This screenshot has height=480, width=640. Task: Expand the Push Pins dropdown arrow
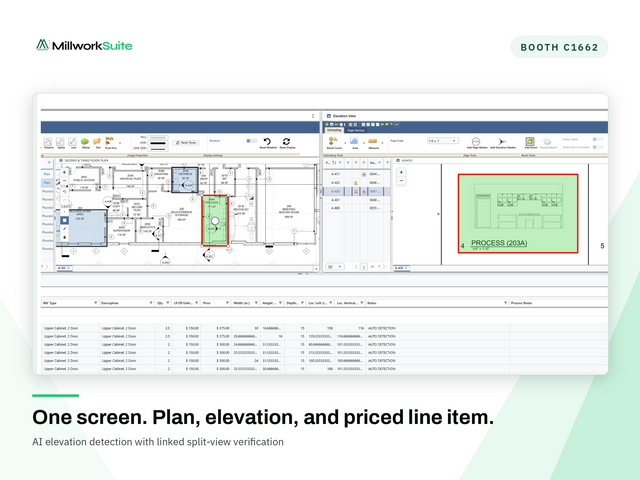click(x=120, y=143)
